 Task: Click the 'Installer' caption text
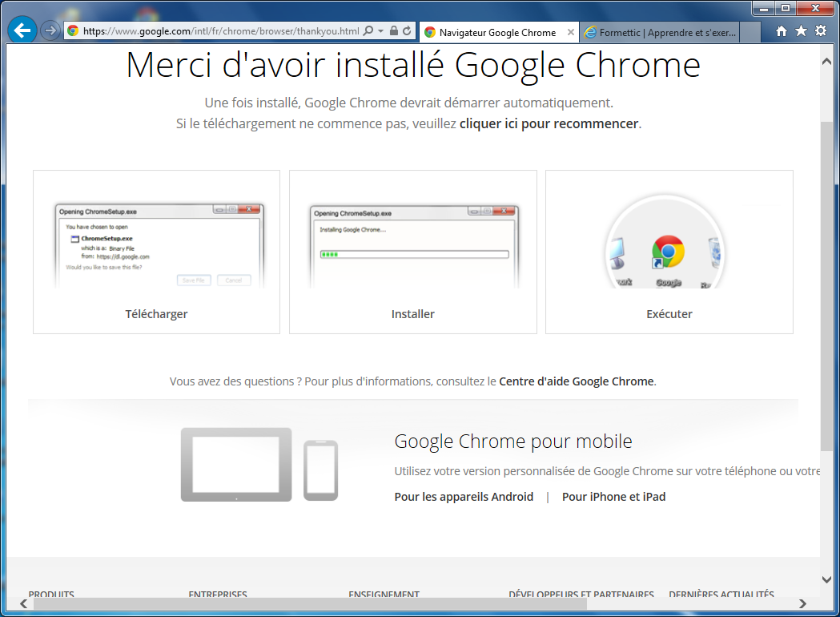(x=413, y=314)
